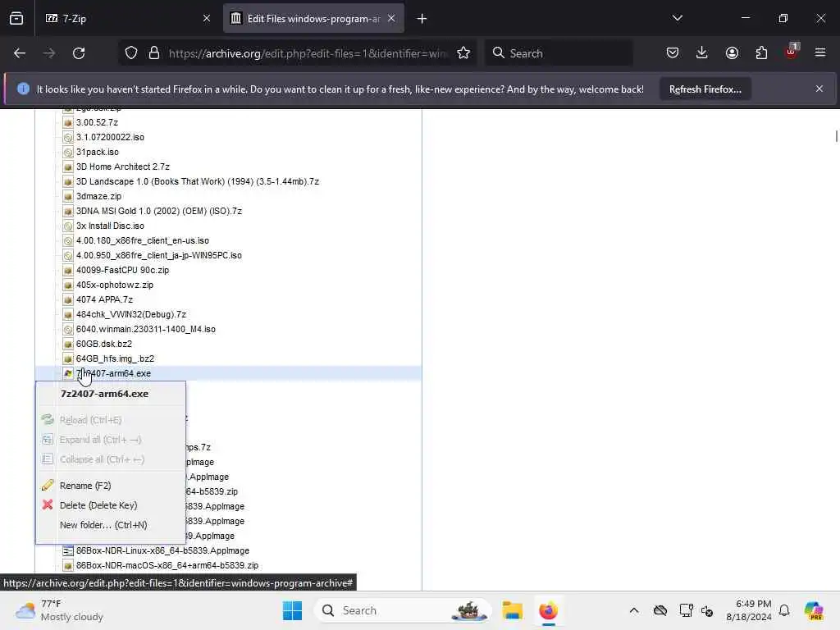Select 3x Install Disc.iso
This screenshot has width=840, height=630.
point(110,226)
